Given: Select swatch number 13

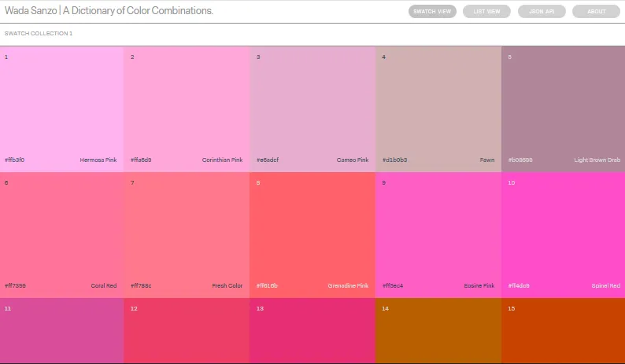Looking at the screenshot, I should pyautogui.click(x=312, y=331).
